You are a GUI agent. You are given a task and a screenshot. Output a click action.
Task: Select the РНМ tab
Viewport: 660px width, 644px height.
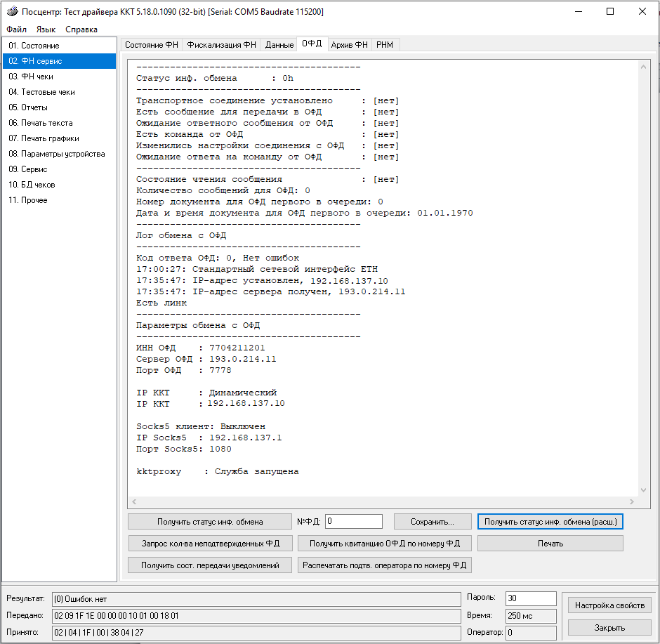(385, 45)
